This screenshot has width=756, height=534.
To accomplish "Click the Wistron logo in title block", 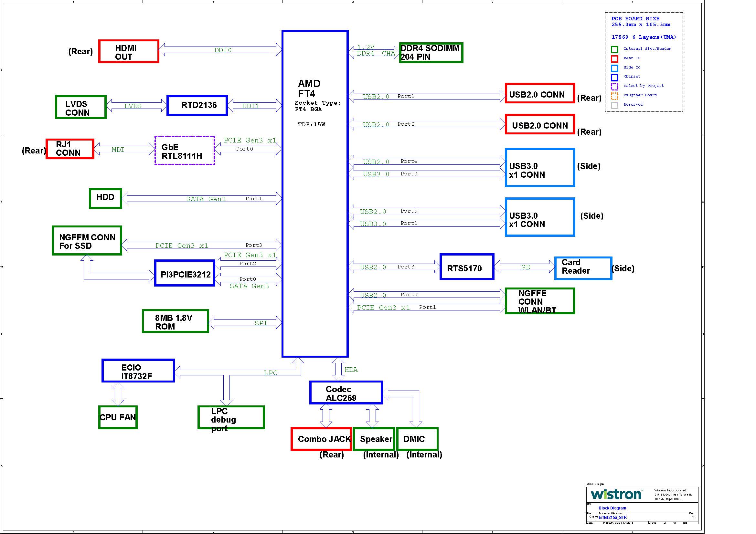I will point(616,495).
